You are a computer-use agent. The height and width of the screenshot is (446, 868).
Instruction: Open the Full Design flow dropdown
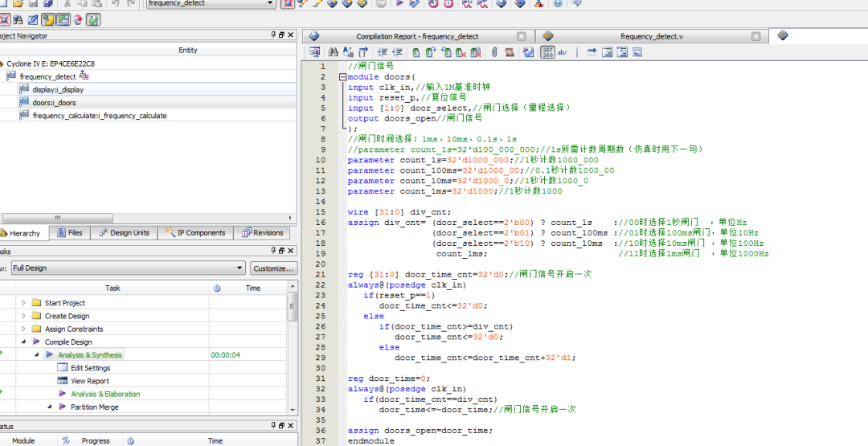[240, 268]
